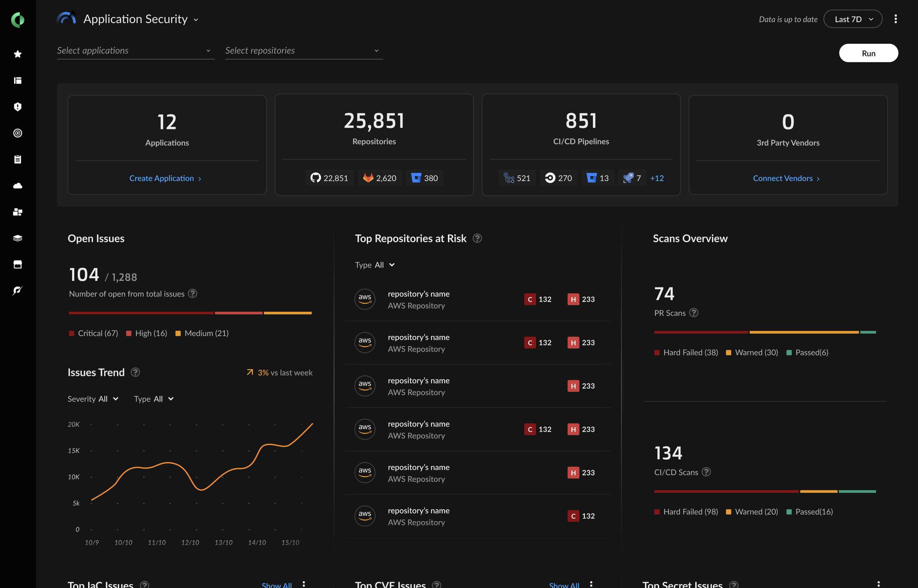The image size is (918, 588).
Task: Click the cloud icon in sidebar
Action: [x=18, y=186]
